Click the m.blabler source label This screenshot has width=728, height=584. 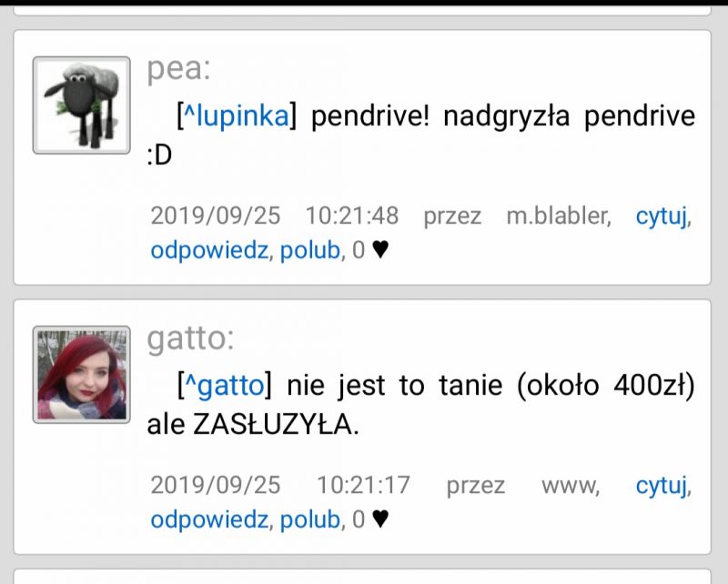559,216
